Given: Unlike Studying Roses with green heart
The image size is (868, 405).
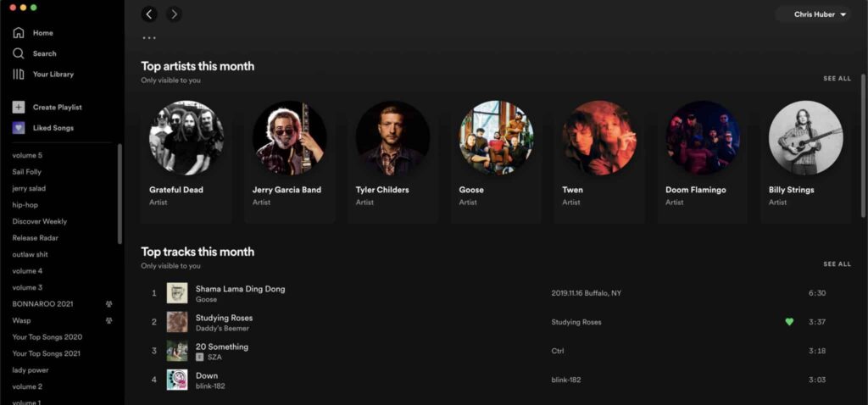Looking at the screenshot, I should tap(789, 322).
